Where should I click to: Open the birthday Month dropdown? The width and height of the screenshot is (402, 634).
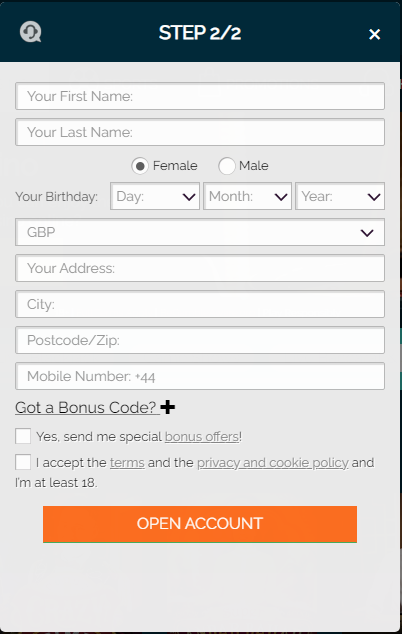[x=248, y=196]
